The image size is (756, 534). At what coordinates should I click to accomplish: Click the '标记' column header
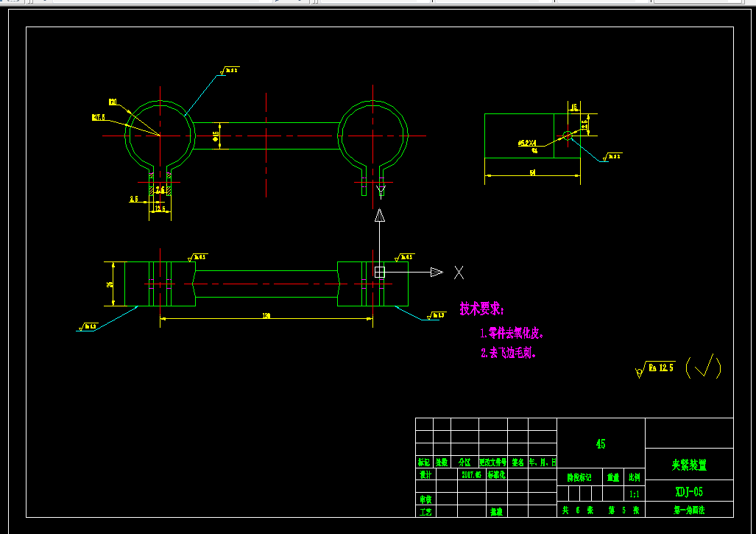click(424, 462)
